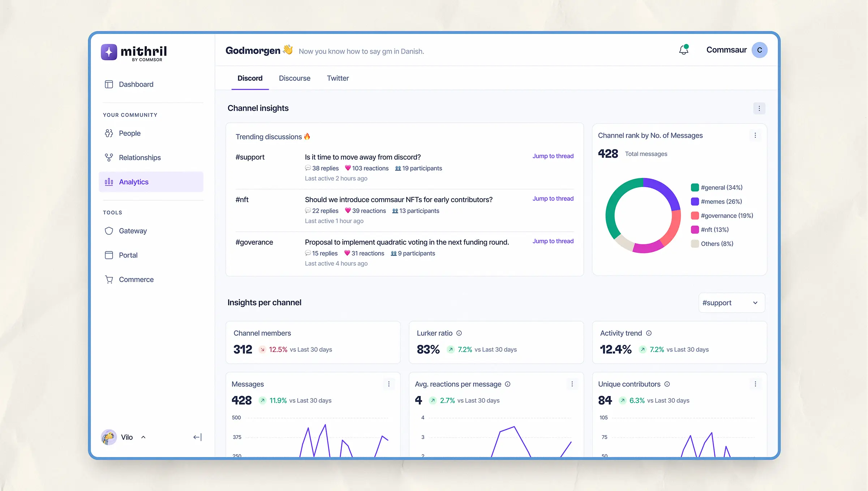
Task: Click the quadratic voting proposal title
Action: (x=407, y=242)
